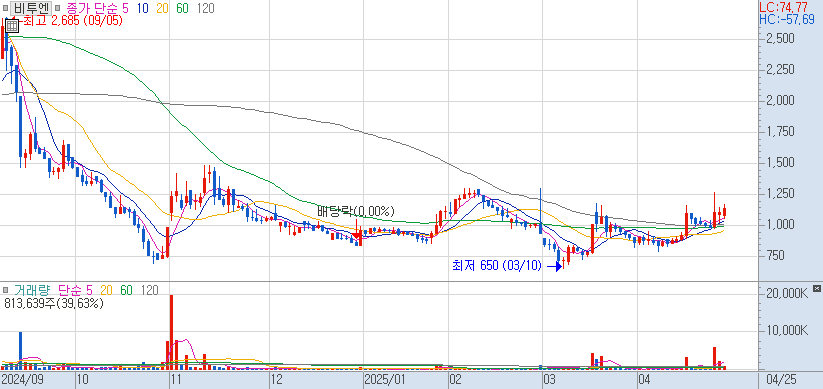The width and height of the screenshot is (823, 389).
Task: Click the 비투엔 stock name button
Action: tap(31, 8)
